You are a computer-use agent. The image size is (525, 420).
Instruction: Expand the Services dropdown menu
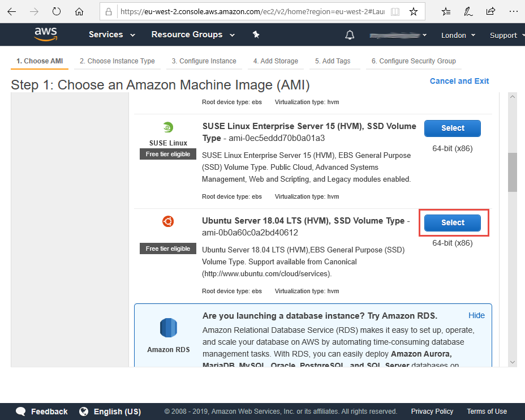pos(112,35)
